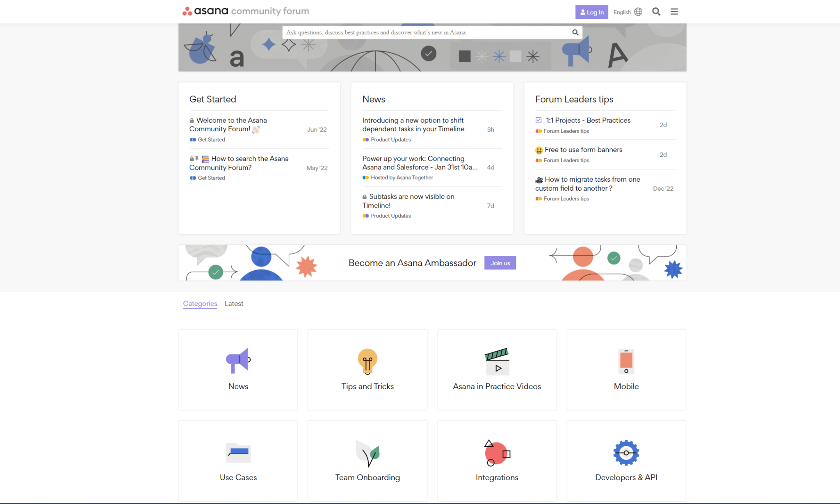Open the News category megaphone icon
Screen dimensions: 840x504
238,360
